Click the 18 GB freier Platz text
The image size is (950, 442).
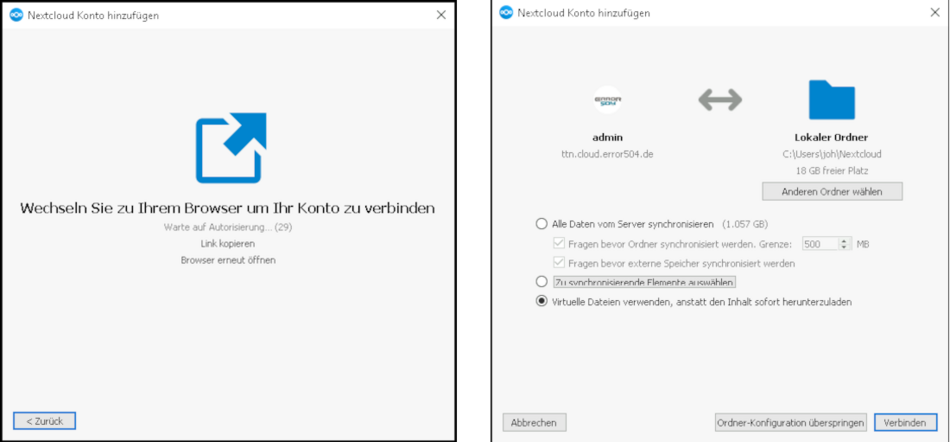832,171
